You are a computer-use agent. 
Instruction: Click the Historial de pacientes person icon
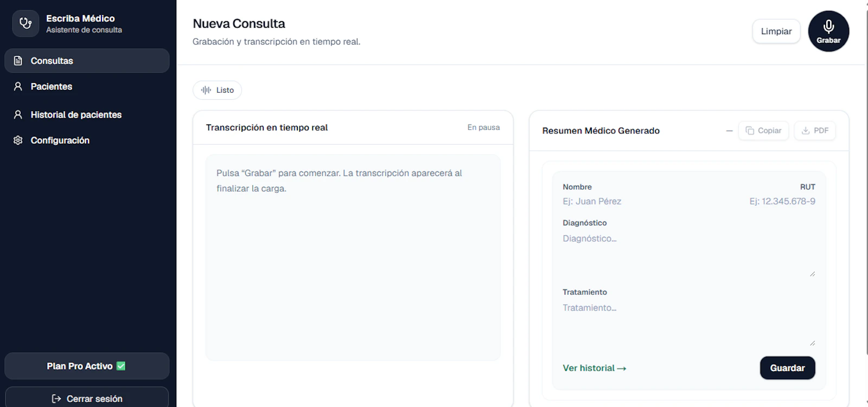(18, 115)
